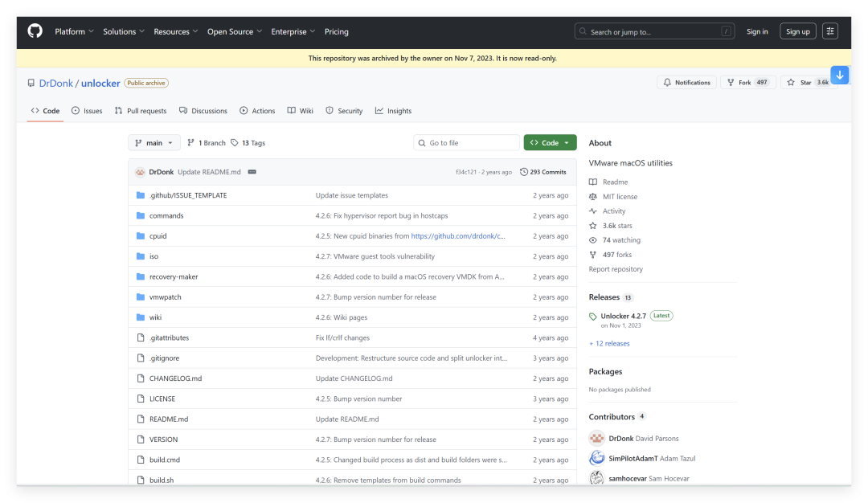Viewport: 868px width, 503px height.
Task: Click the tags icon beside 13 Tags
Action: [235, 143]
